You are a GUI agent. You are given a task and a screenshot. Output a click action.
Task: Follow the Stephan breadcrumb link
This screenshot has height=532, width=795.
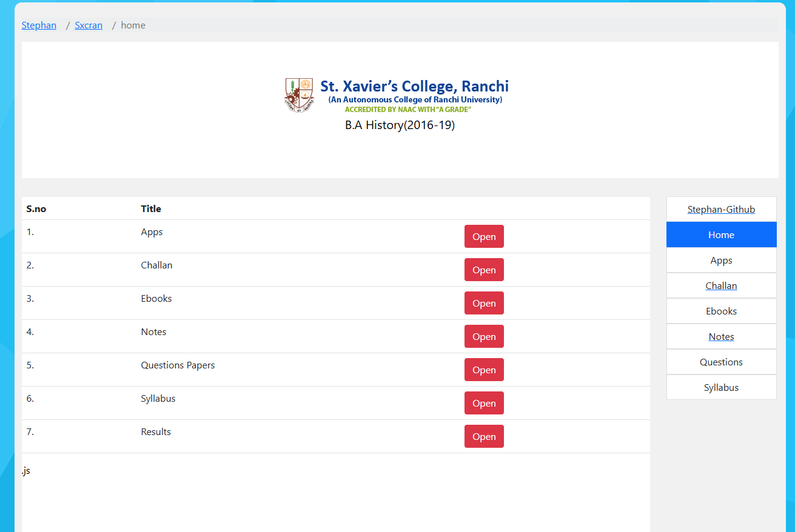(39, 25)
